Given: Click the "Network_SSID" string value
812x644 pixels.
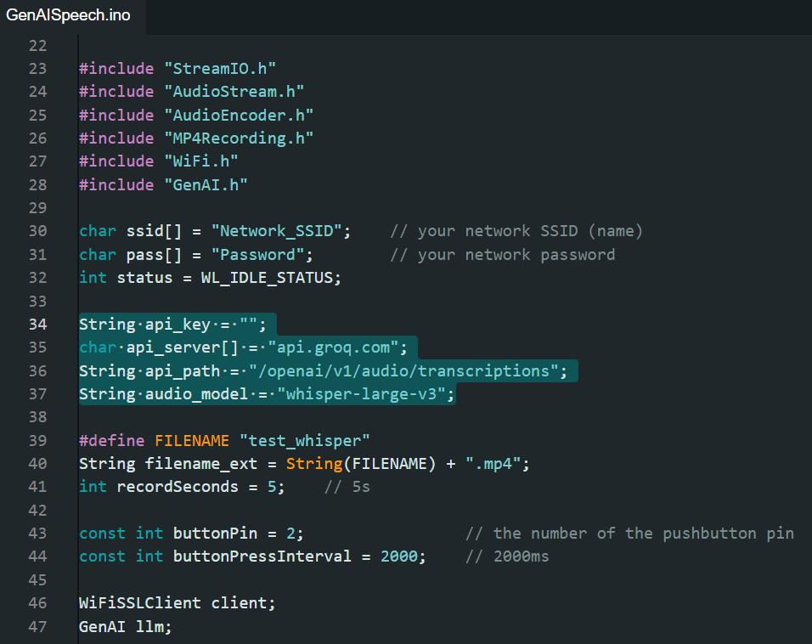Looking at the screenshot, I should tap(281, 231).
